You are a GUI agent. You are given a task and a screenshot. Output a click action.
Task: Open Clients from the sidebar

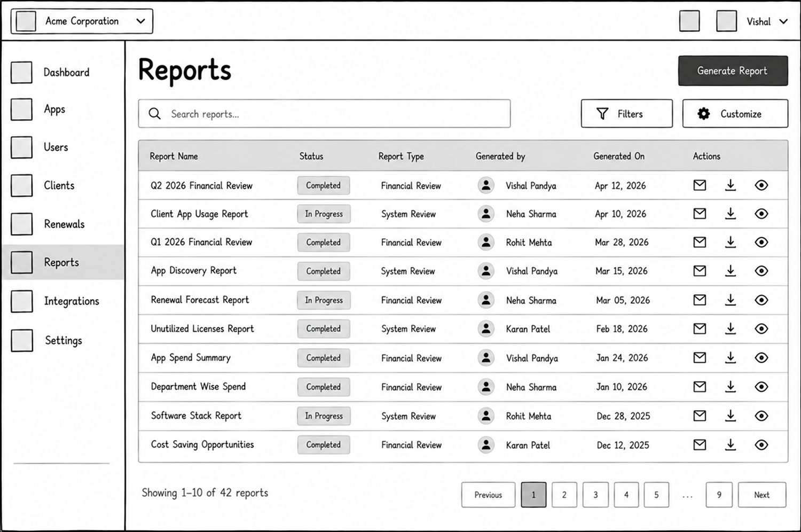(63, 185)
